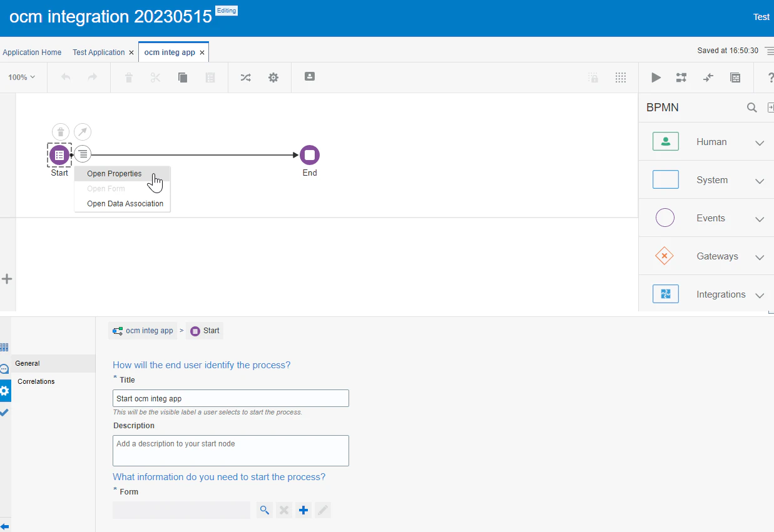Open the 100% zoom dropdown
Viewport: 774px width, 532px height.
pos(22,78)
